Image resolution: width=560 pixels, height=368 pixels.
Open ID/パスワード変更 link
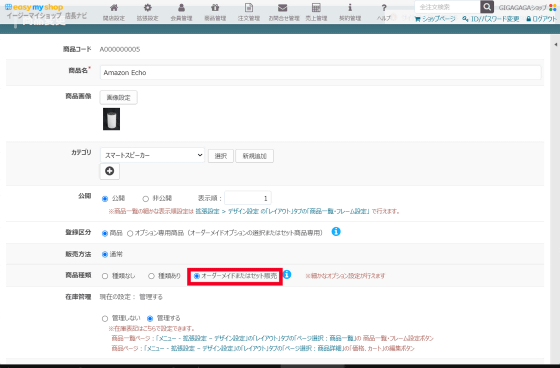tap(491, 19)
